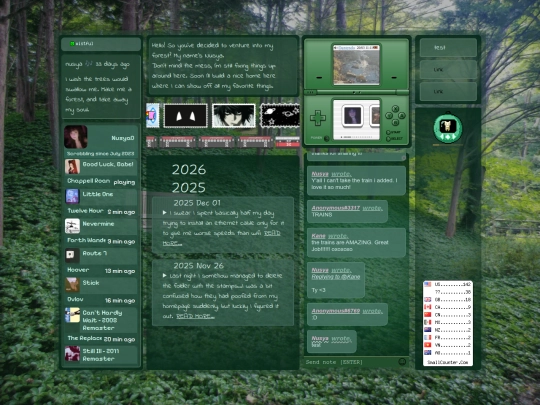This screenshot has width=540, height=405.
Task: Click the China flag in visitor counter
Action: [428, 315]
